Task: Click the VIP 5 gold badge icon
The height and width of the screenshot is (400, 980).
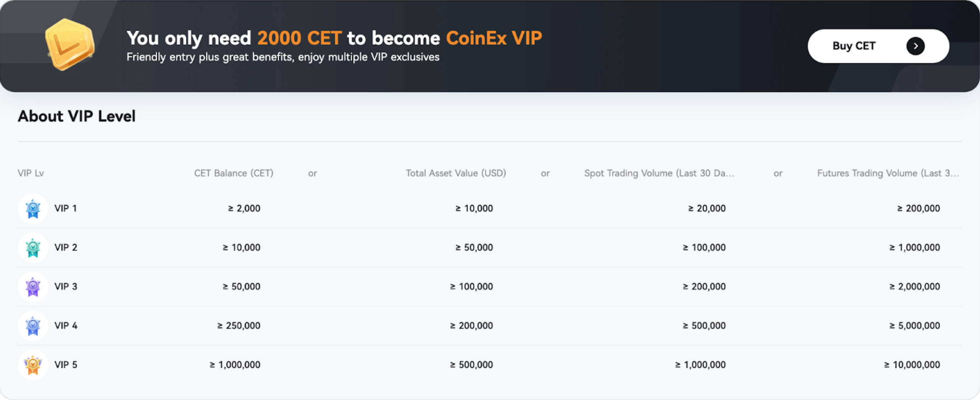Action: [x=33, y=365]
